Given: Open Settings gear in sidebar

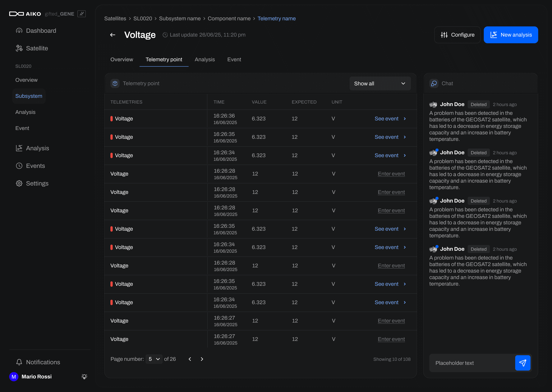Looking at the screenshot, I should click(x=19, y=183).
